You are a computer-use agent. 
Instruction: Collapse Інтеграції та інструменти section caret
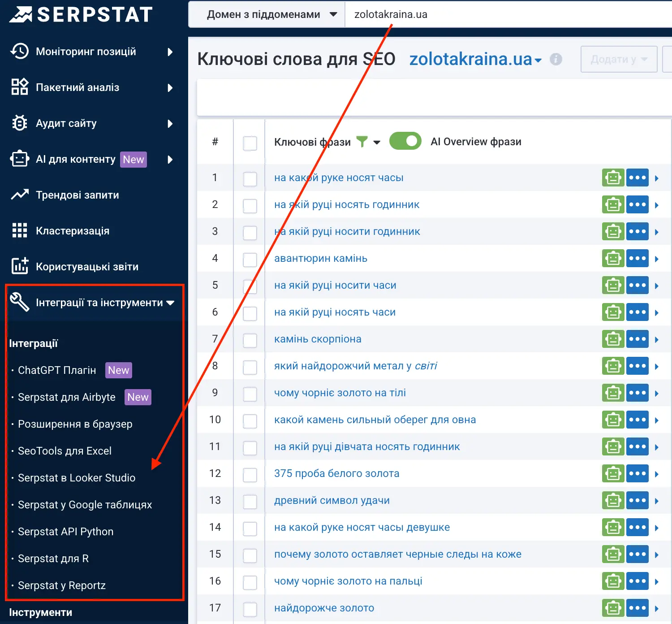(x=170, y=303)
